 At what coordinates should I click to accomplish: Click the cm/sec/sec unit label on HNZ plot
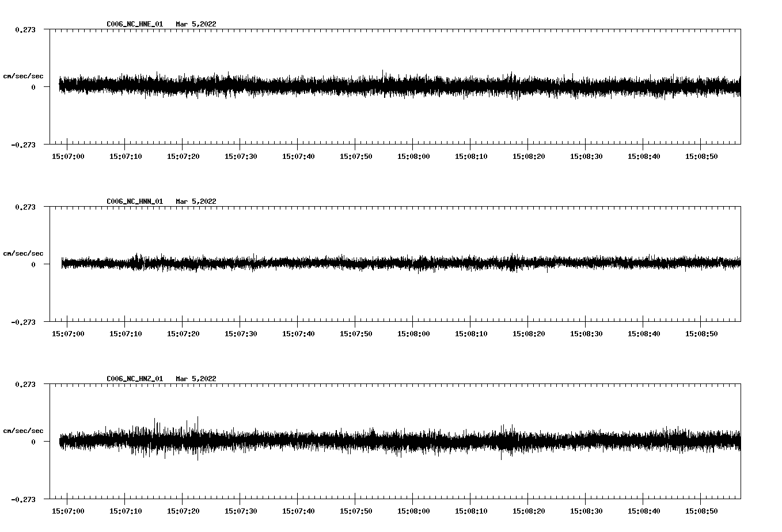pyautogui.click(x=23, y=431)
